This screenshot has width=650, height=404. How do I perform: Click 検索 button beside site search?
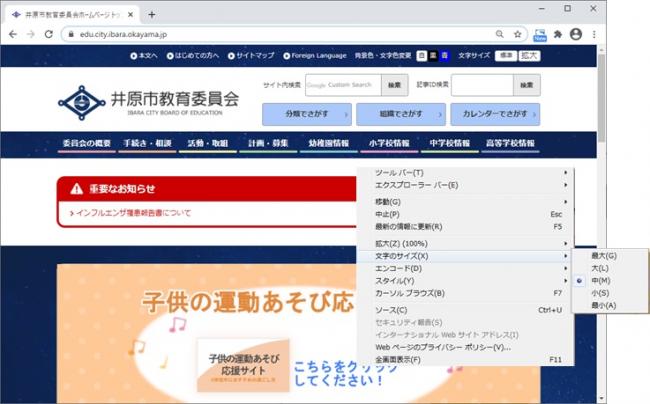(x=395, y=85)
